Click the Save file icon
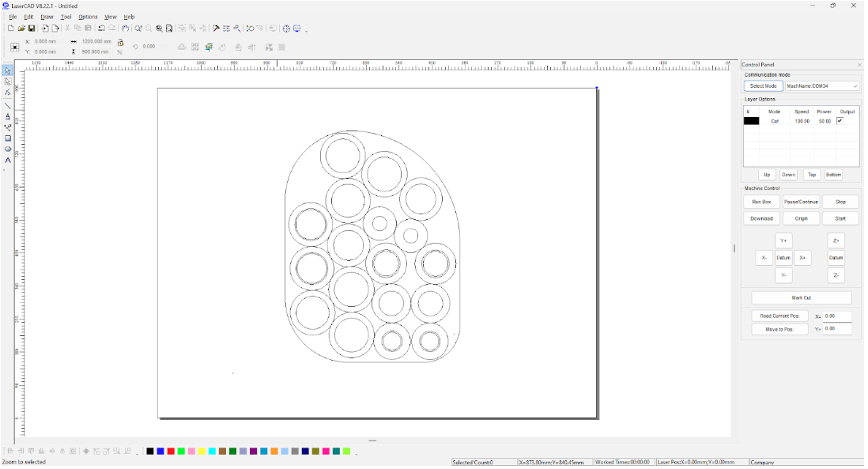 (32, 28)
